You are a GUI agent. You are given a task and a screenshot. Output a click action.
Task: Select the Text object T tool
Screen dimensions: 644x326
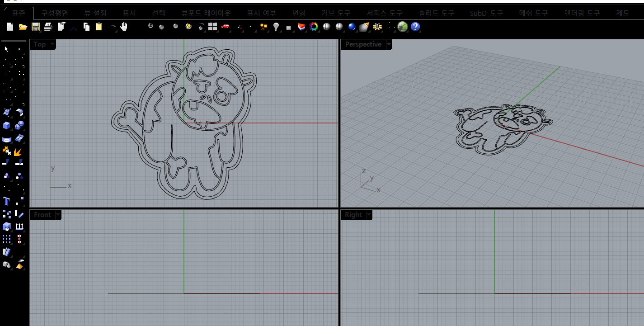point(6,201)
